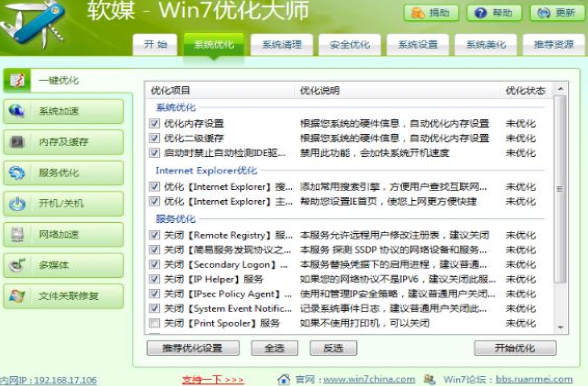This screenshot has width=588, height=386.
Task: Select the 系统优化 tab
Action: click(x=213, y=45)
